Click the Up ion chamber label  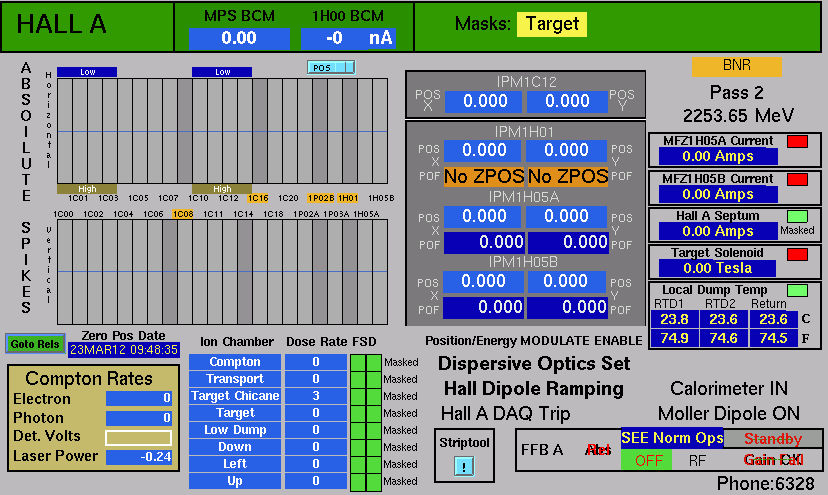[x=235, y=481]
